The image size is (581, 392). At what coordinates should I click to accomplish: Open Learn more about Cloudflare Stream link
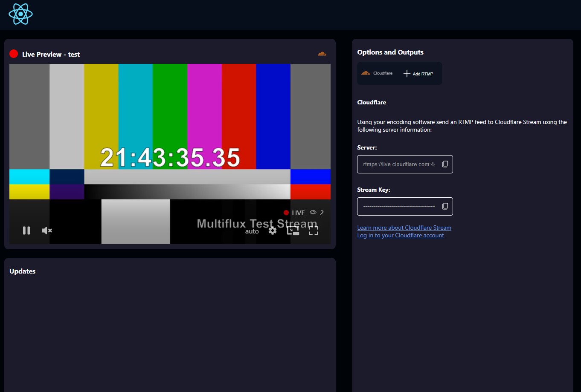point(404,228)
